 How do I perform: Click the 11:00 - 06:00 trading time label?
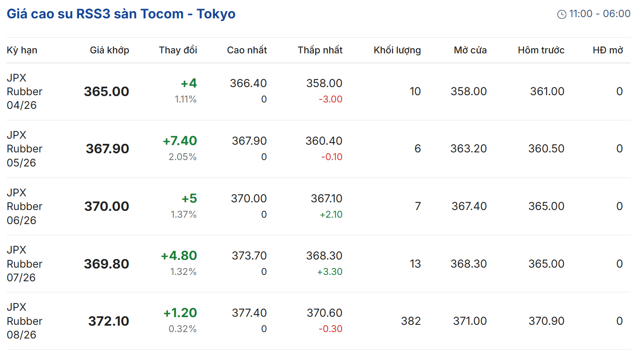600,14
